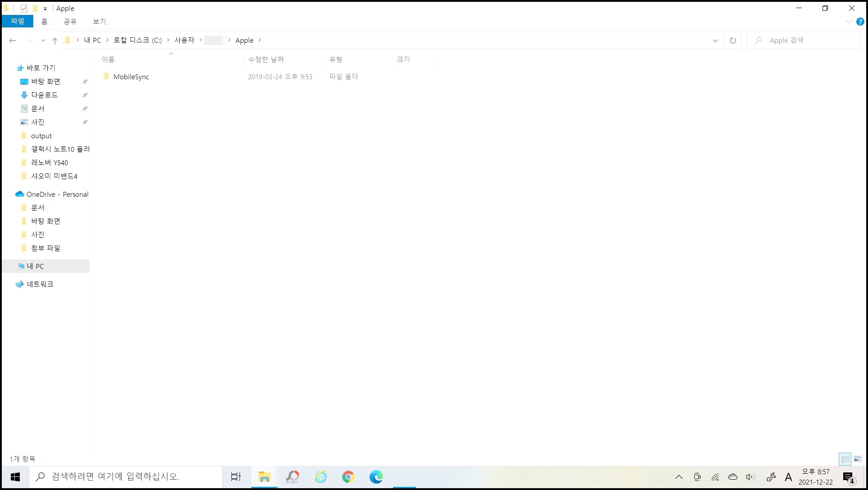Open Google Chrome from taskbar
This screenshot has height=490, width=868.
pos(348,476)
